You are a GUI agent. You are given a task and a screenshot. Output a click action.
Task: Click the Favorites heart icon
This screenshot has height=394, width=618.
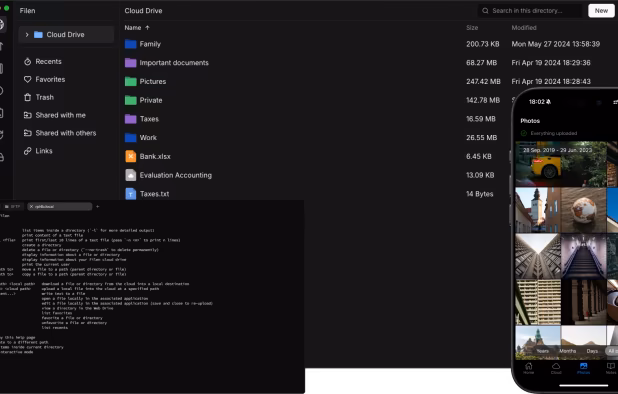click(27, 79)
